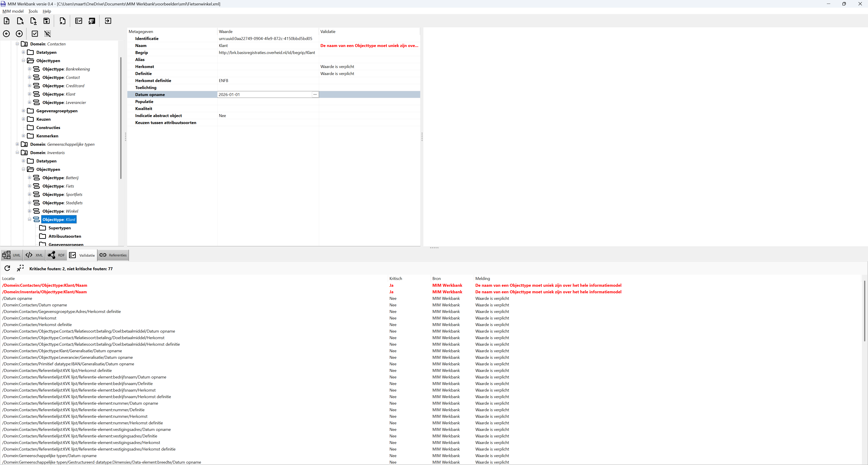Click the ellipsis button in Datum opname field
868x465 pixels.
pyautogui.click(x=315, y=95)
